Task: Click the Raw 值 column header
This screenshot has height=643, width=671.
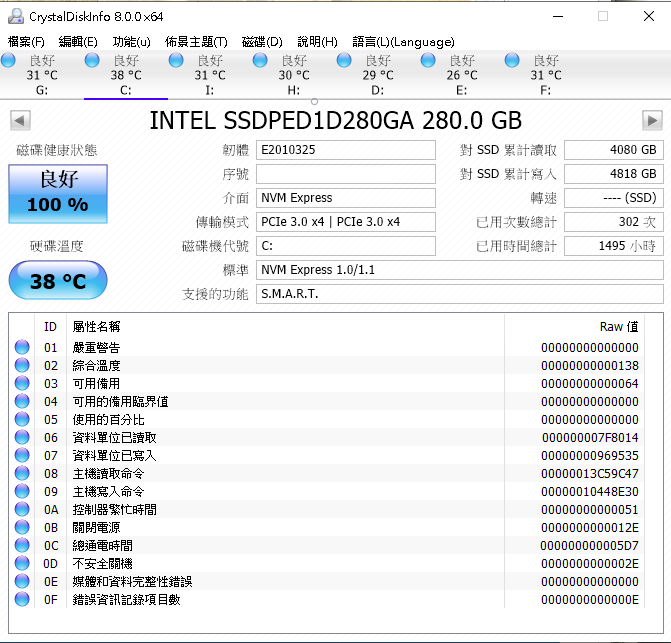Action: (x=574, y=327)
